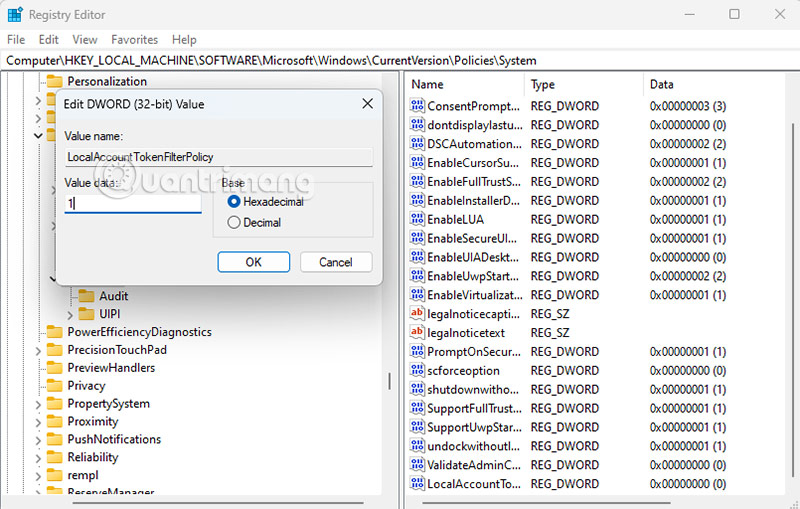Expand the rempl key
This screenshot has width=800, height=509.
(x=38, y=476)
